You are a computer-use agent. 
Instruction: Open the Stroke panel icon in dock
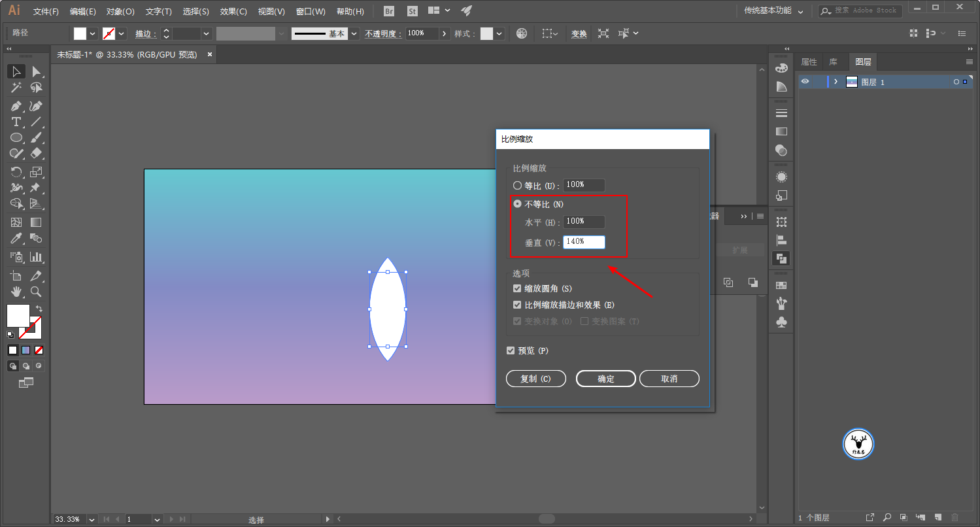click(x=781, y=113)
